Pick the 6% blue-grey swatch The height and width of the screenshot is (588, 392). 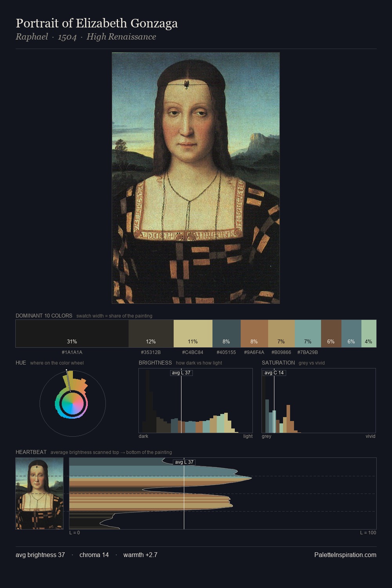tap(351, 334)
